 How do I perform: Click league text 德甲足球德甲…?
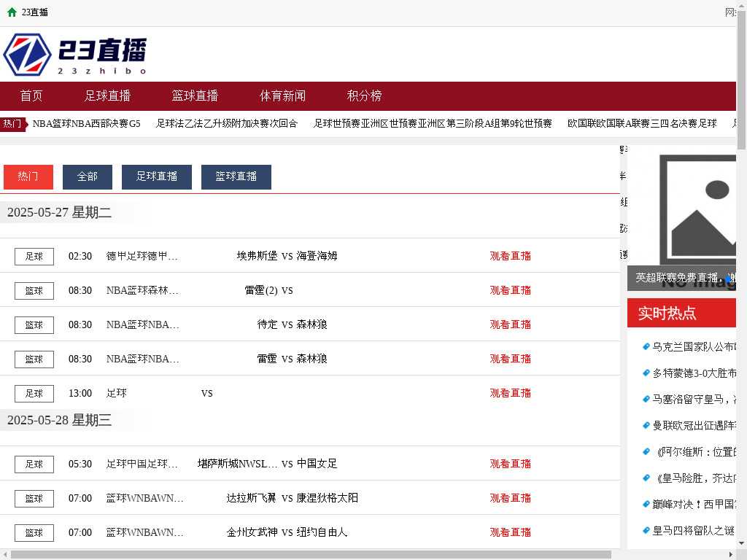[x=142, y=256]
